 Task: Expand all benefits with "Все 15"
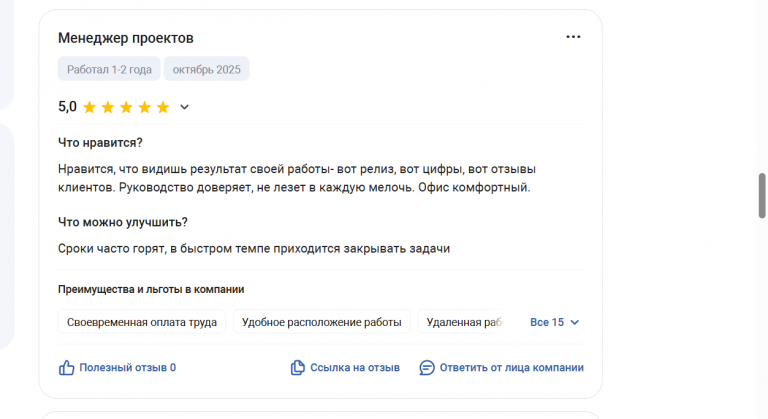(554, 322)
